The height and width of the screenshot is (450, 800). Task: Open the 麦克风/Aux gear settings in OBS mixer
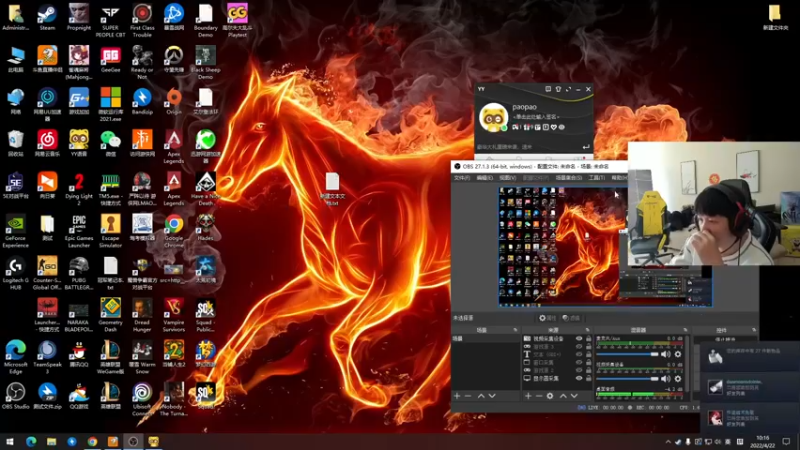pos(678,354)
